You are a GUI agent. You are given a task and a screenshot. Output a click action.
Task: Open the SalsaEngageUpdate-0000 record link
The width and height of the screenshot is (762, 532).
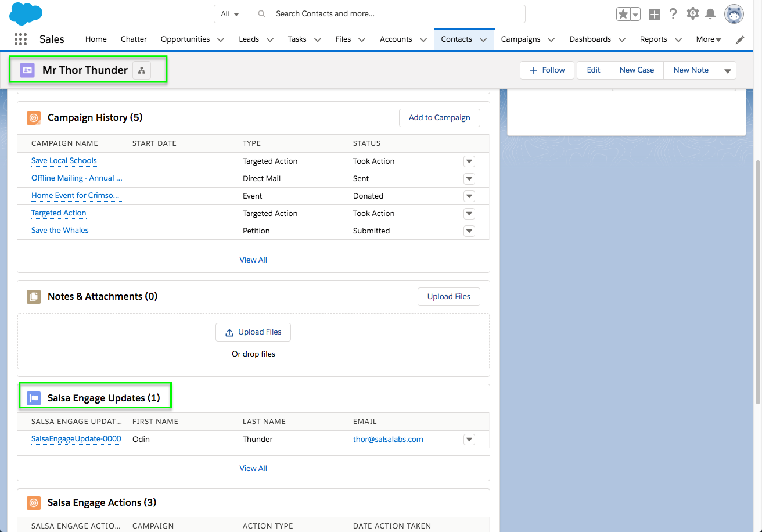coord(76,439)
